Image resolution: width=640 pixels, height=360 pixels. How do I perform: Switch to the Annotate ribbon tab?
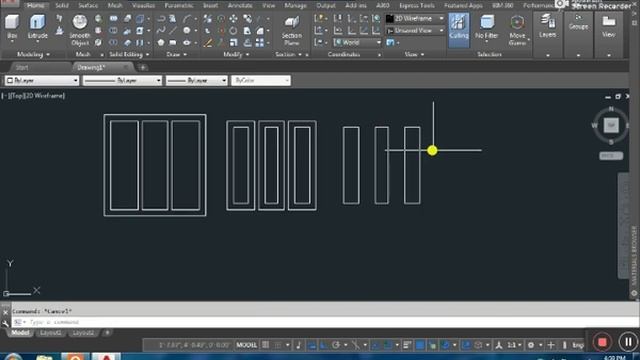240,6
